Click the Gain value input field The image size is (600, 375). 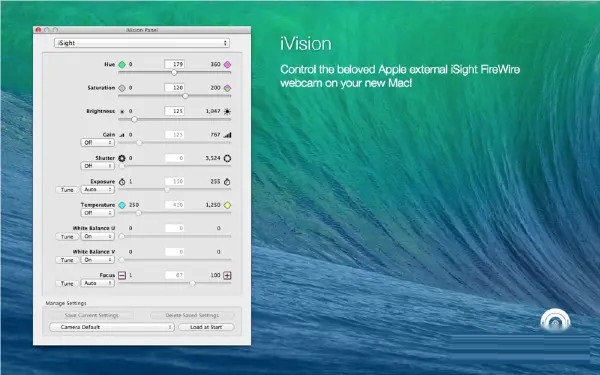[x=174, y=135]
